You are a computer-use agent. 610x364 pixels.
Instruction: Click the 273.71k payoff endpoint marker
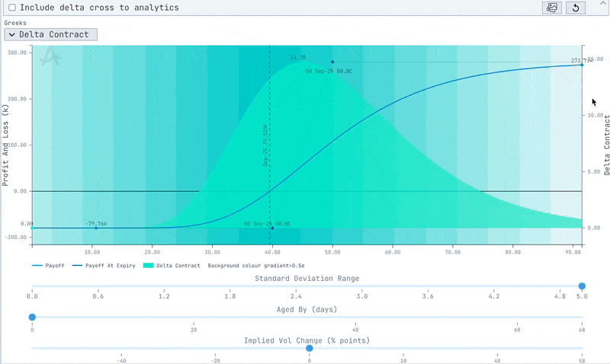click(x=582, y=65)
